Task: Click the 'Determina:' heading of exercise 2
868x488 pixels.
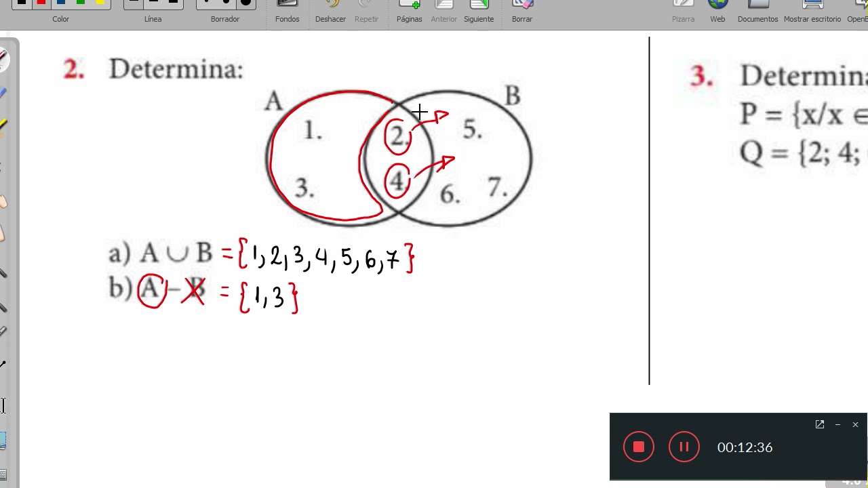Action: pyautogui.click(x=176, y=69)
